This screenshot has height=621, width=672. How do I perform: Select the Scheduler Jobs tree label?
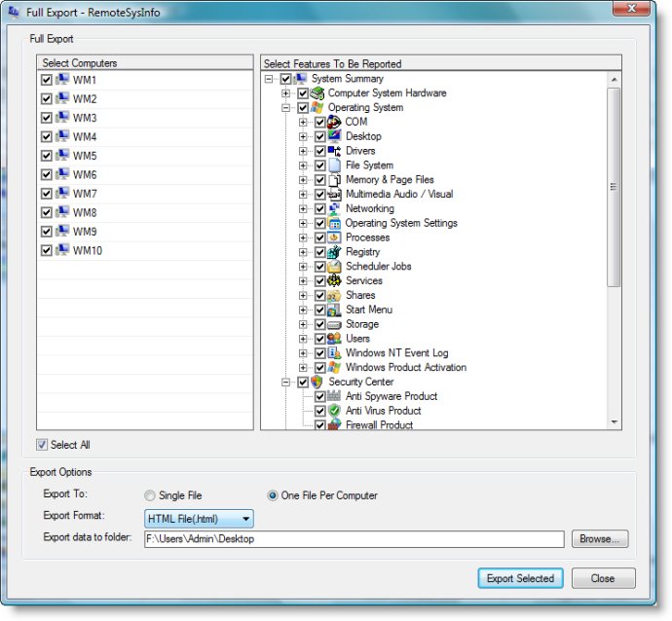point(379,267)
